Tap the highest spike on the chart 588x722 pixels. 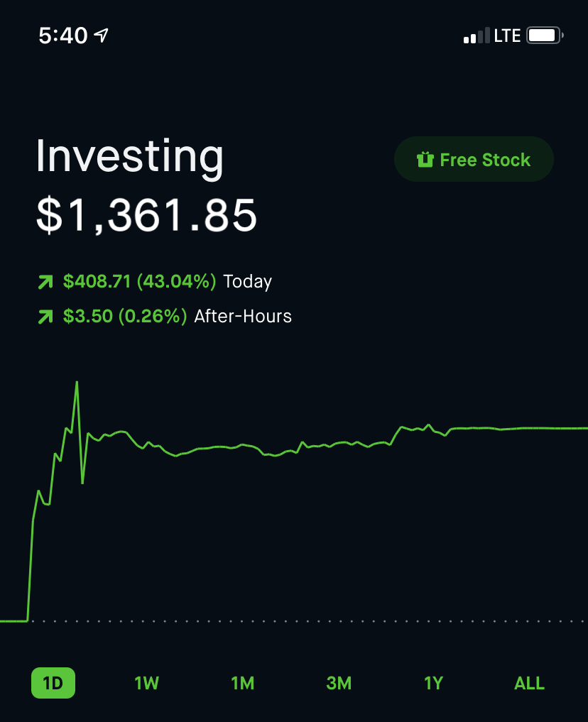click(77, 383)
